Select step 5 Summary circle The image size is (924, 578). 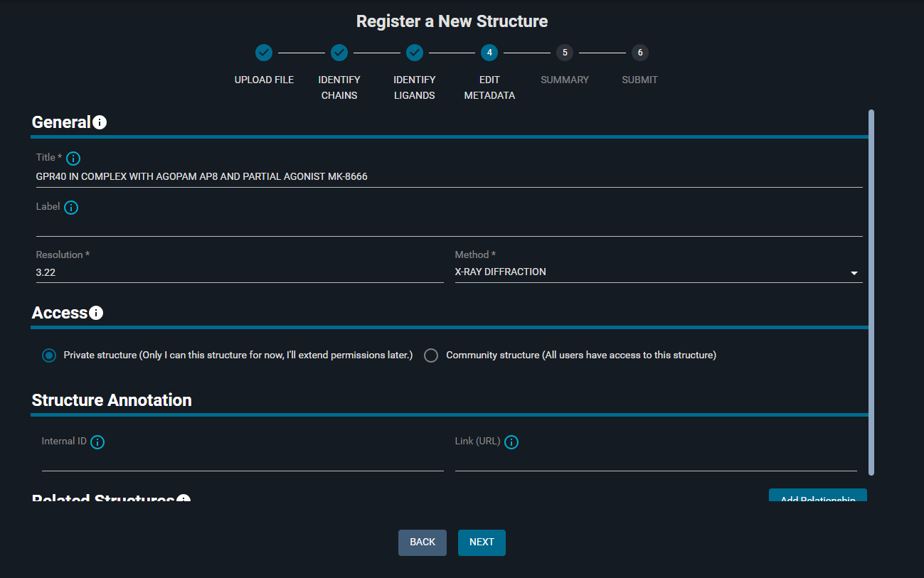[565, 53]
